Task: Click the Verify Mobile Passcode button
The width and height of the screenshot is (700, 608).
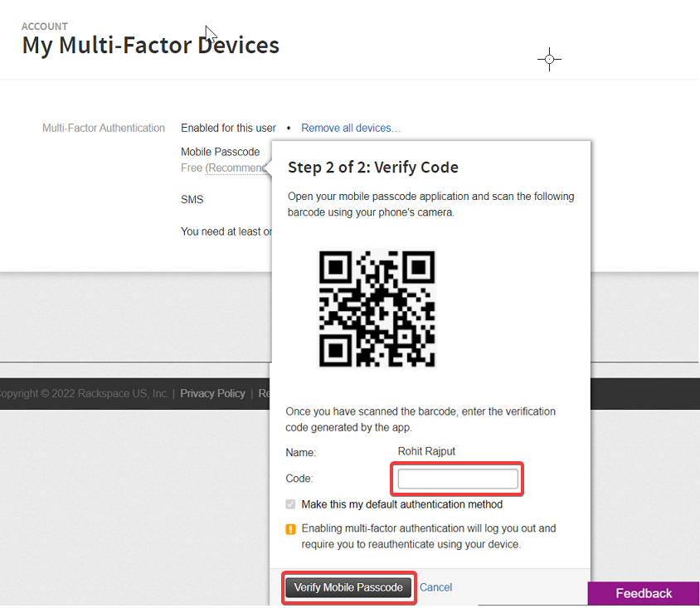Action: click(348, 587)
